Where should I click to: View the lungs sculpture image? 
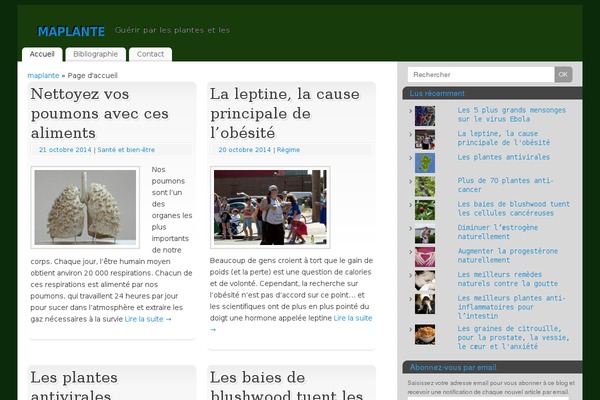85,207
